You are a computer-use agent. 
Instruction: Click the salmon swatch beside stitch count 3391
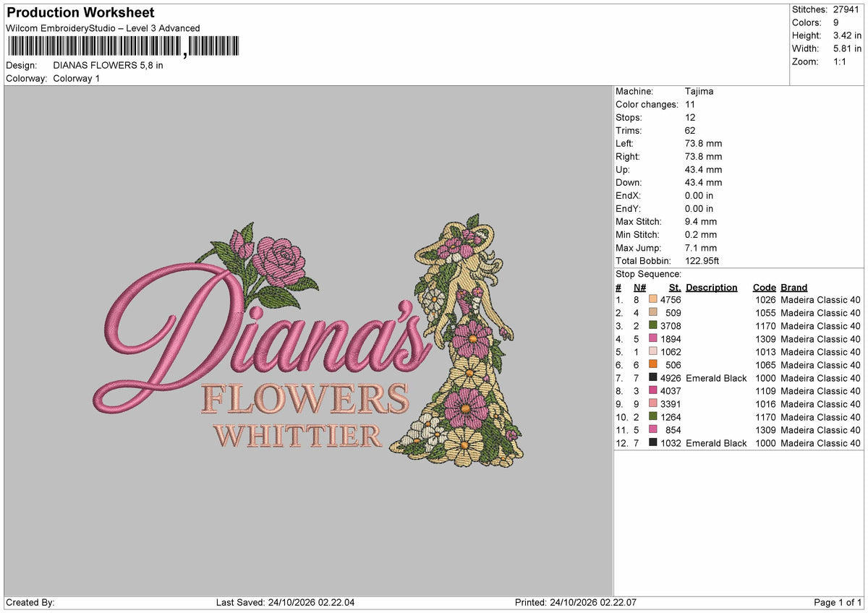(653, 404)
